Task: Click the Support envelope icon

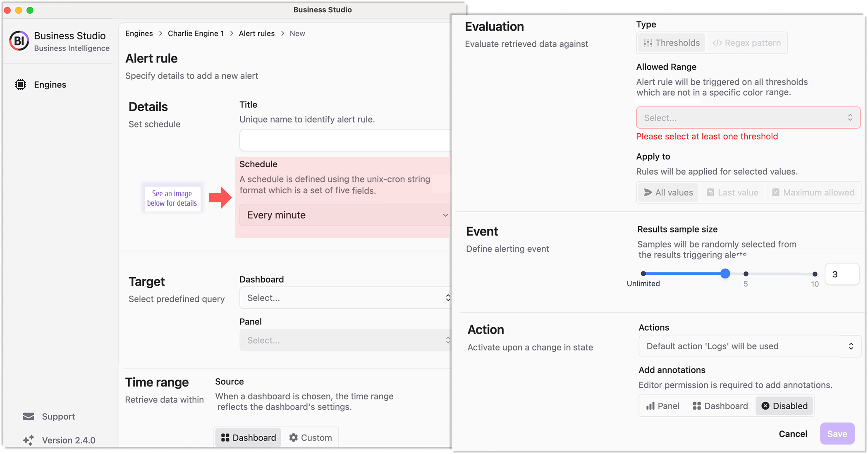Action: 29,416
